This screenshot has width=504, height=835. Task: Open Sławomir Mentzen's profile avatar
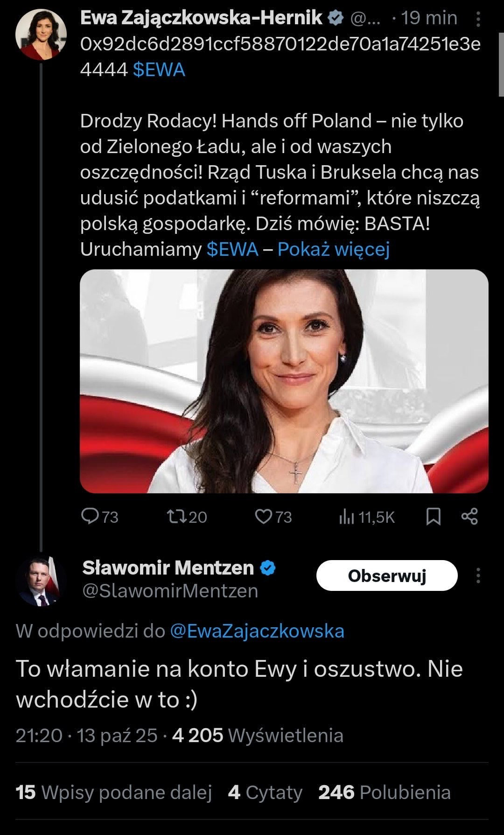click(41, 581)
